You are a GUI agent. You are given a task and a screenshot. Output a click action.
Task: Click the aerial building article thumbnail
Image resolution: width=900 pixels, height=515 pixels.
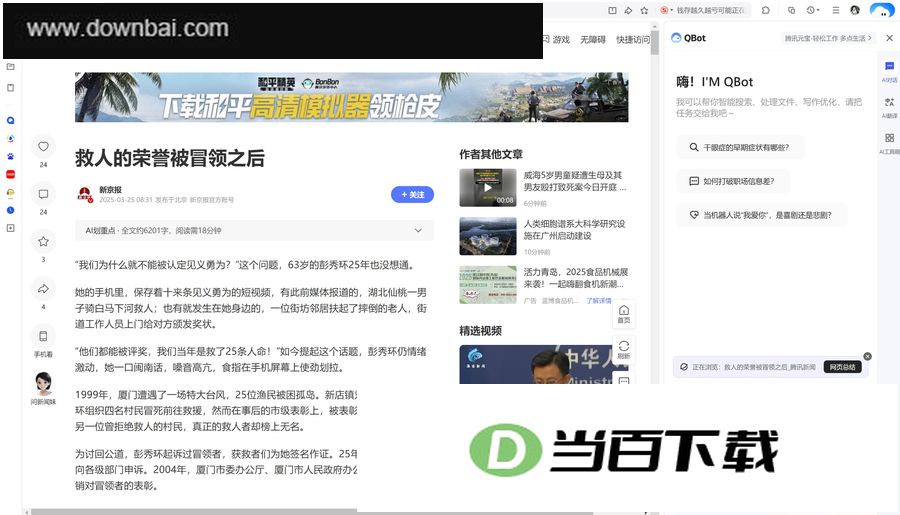(488, 236)
